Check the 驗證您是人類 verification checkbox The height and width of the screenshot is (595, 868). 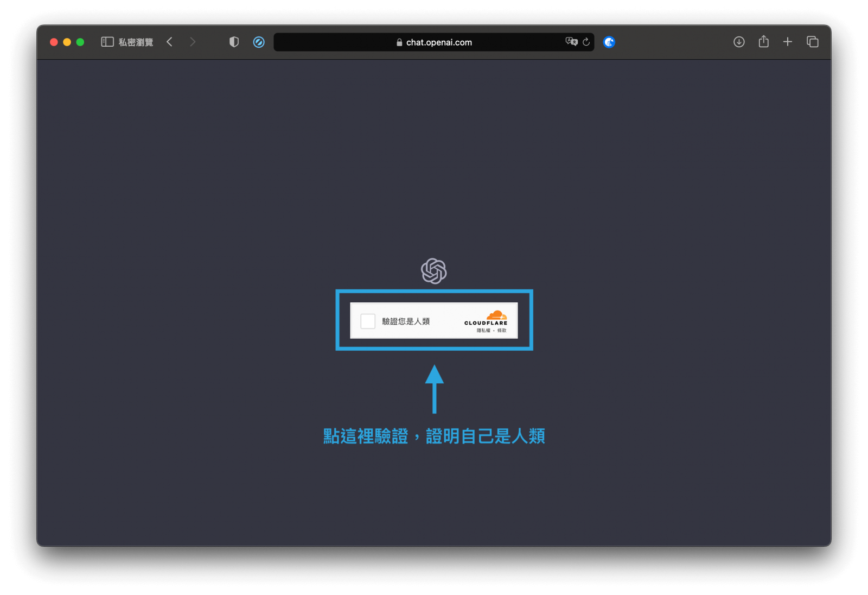point(368,321)
